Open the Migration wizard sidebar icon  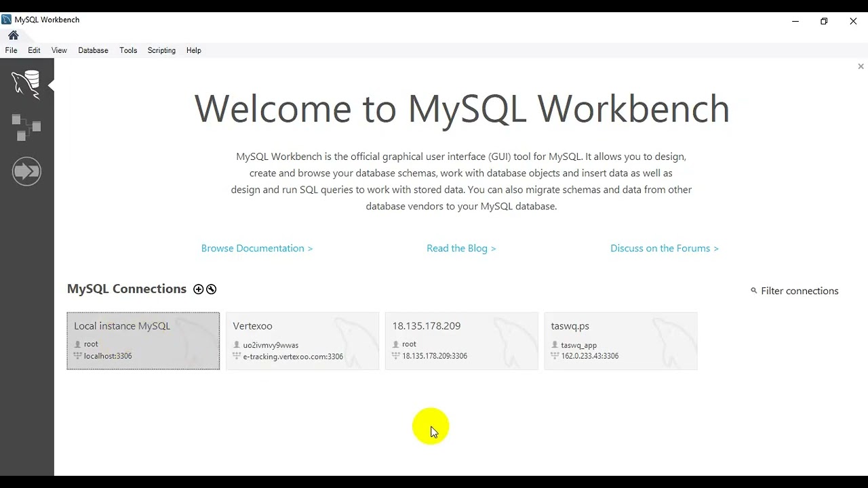click(26, 171)
